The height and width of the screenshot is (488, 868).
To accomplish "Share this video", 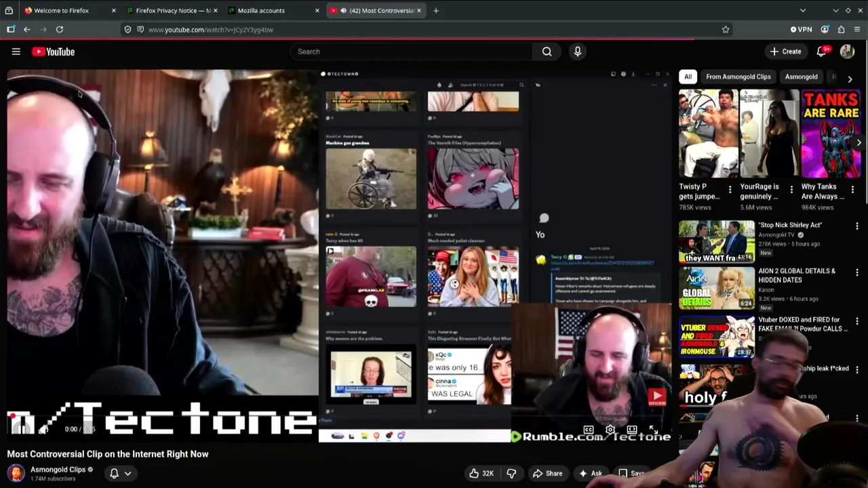I will tap(547, 473).
